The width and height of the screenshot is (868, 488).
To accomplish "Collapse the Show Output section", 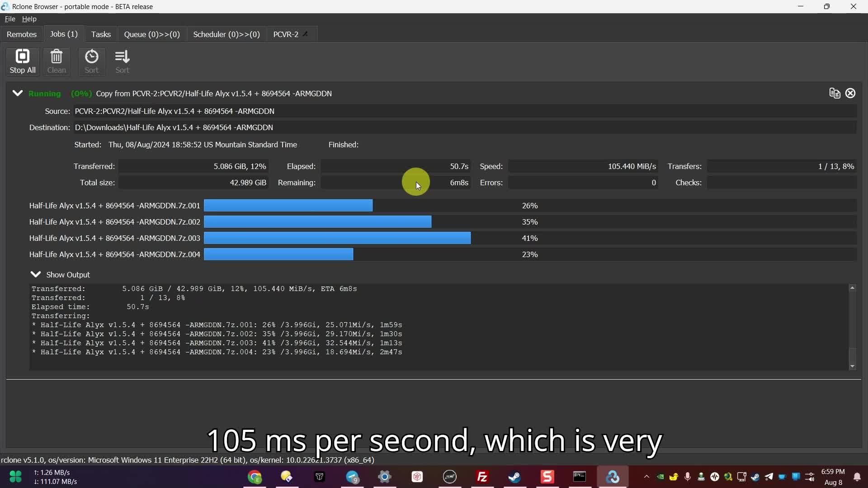I will [35, 274].
